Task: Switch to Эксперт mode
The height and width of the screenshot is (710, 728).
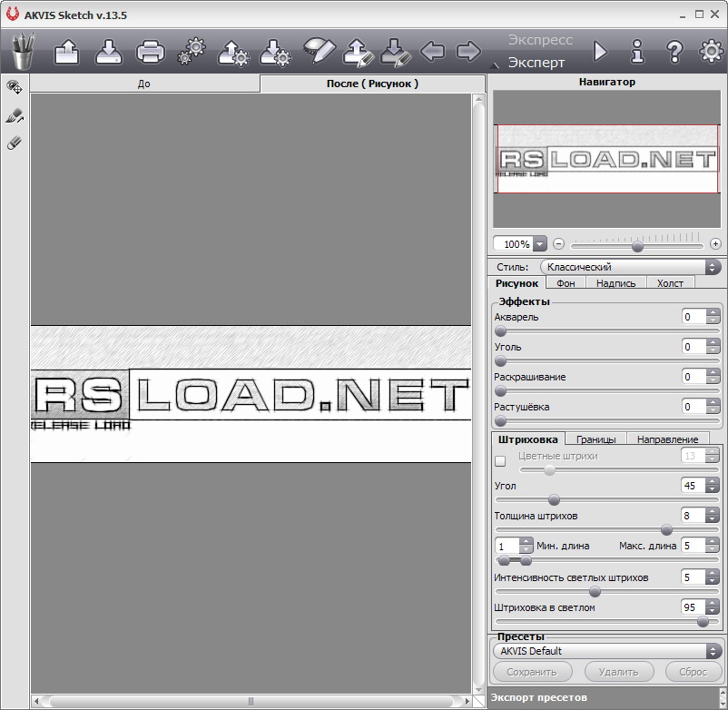Action: tap(536, 63)
